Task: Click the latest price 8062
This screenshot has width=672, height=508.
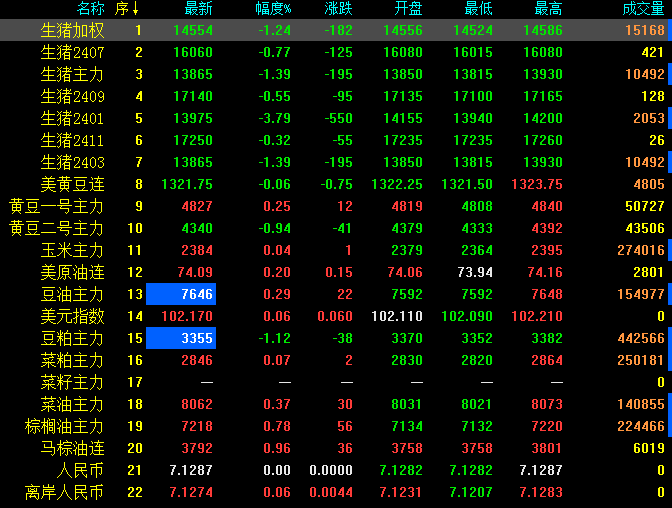Action: [197, 404]
